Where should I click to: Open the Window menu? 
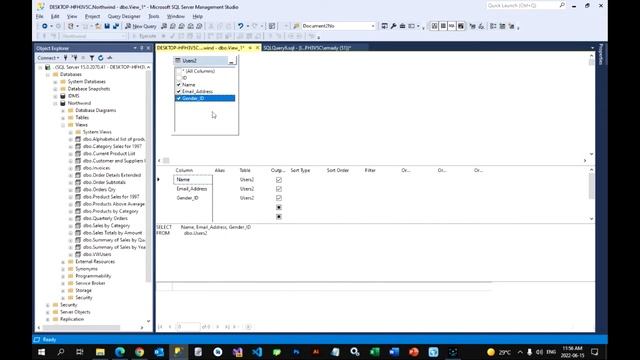pos(176,16)
